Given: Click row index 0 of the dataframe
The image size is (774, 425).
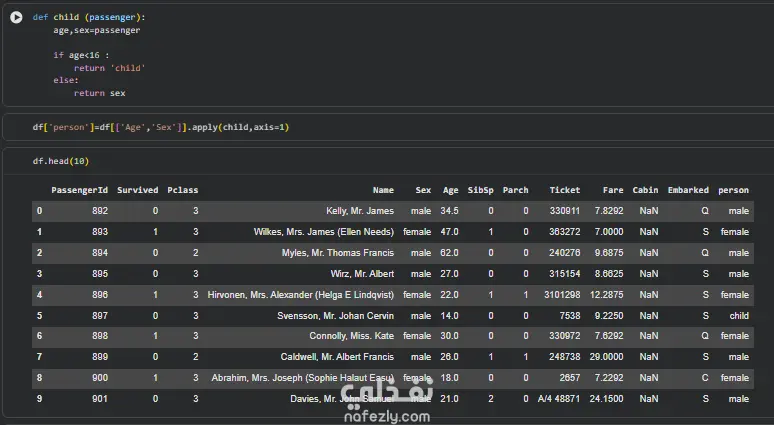Looking at the screenshot, I should click(39, 211).
